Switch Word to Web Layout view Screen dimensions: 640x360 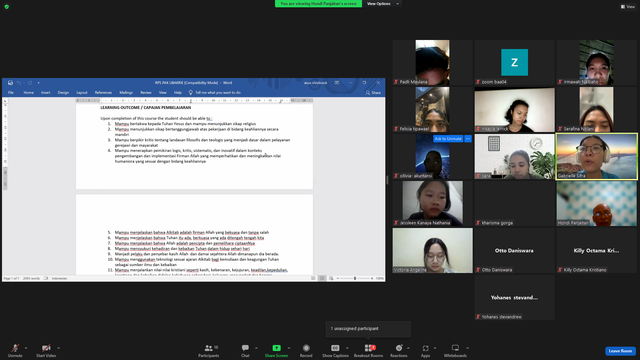[331, 278]
